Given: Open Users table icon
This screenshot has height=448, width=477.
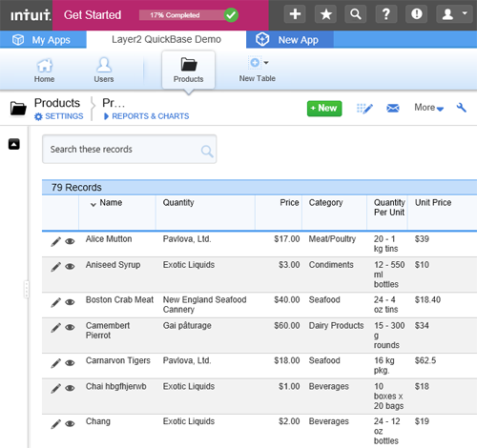Looking at the screenshot, I should (x=104, y=71).
